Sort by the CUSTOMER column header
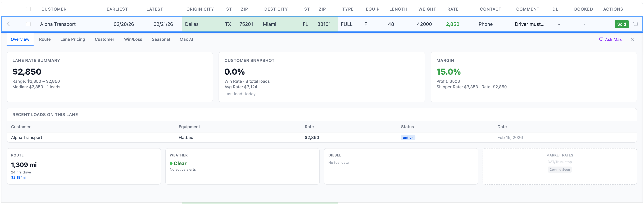 tap(54, 9)
